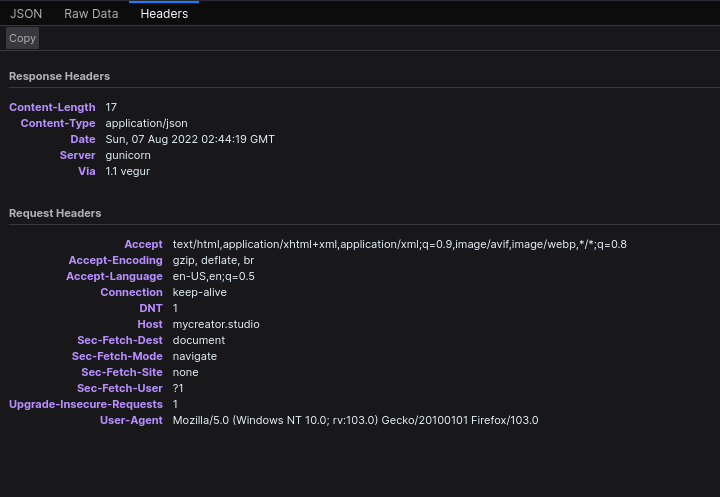720x497 pixels.
Task: Click the Upgrade-Insecure-Requests header name
Action: pos(86,404)
